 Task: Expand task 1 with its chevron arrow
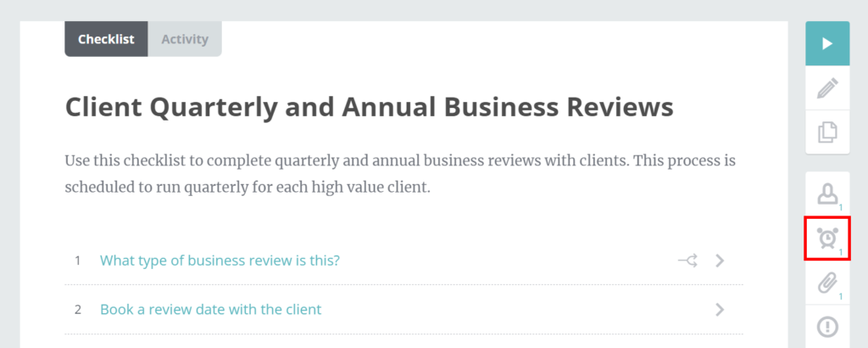(720, 261)
